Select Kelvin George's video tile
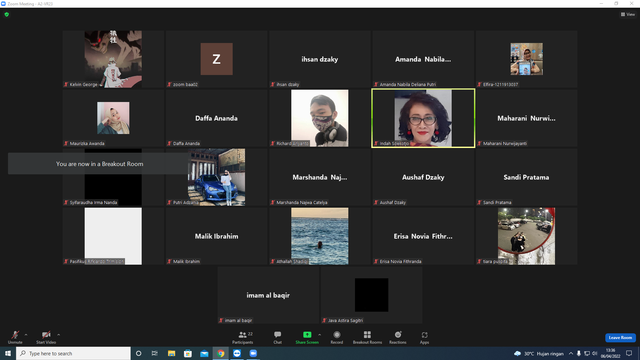 (x=113, y=59)
